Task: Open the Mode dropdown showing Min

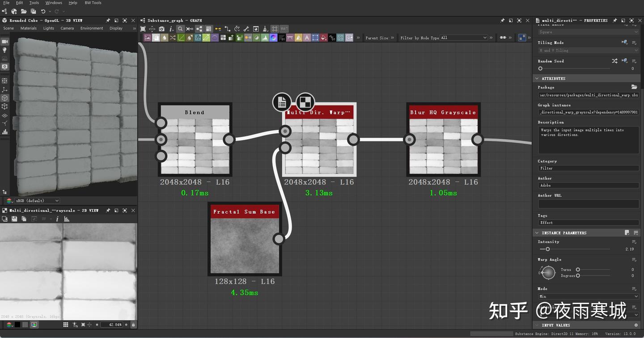Action: 589,296
